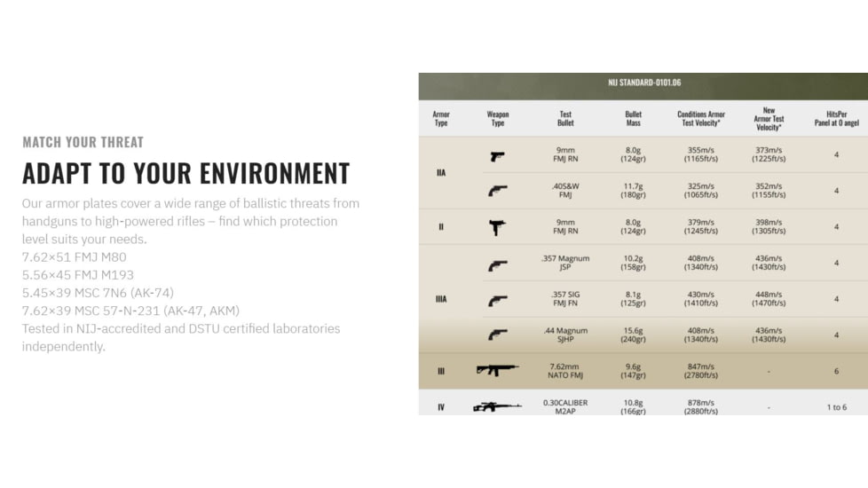Screen dimensions: 868x488
Task: Click the MATCH YOUR THREAT subheading
Action: coord(83,142)
